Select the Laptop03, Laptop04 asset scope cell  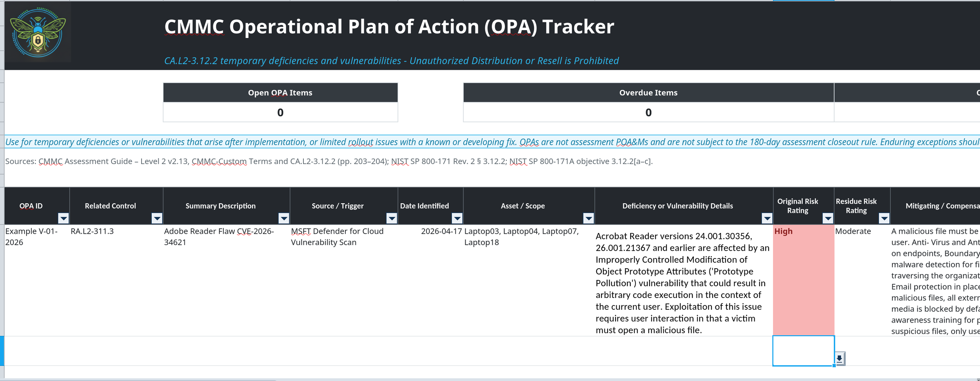point(529,280)
